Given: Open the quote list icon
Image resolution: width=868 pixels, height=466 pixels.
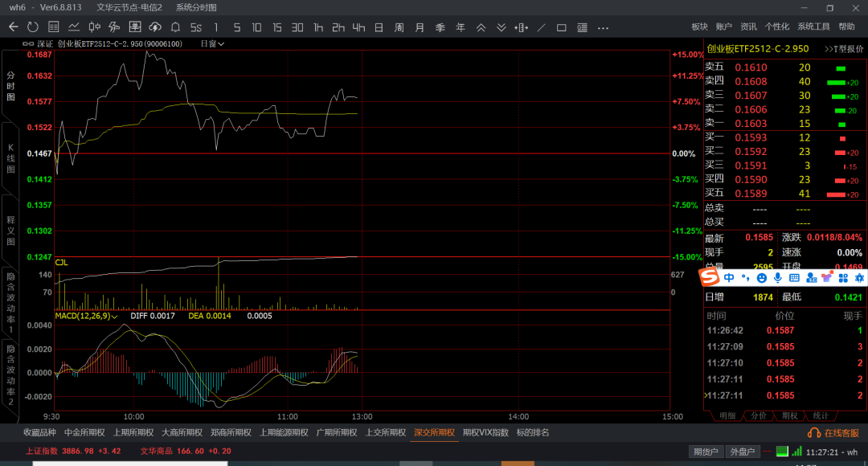Looking at the screenshot, I should coord(53,27).
